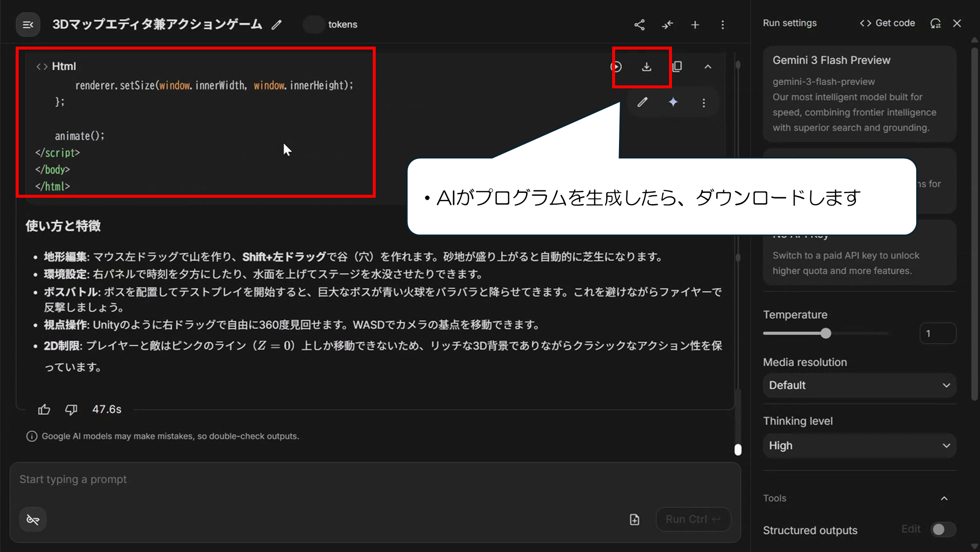Download the generated Html code file

pyautogui.click(x=646, y=67)
